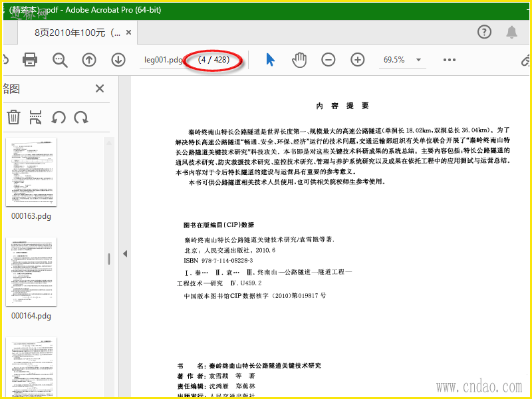Image resolution: width=532 pixels, height=399 pixels.
Task: Open the find text magnifier tool
Action: pos(60,60)
